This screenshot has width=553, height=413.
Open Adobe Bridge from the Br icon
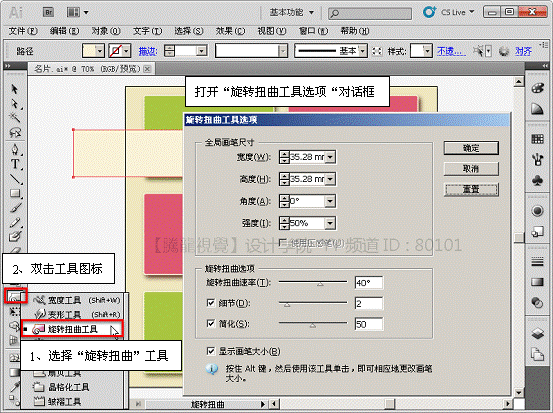(x=49, y=12)
